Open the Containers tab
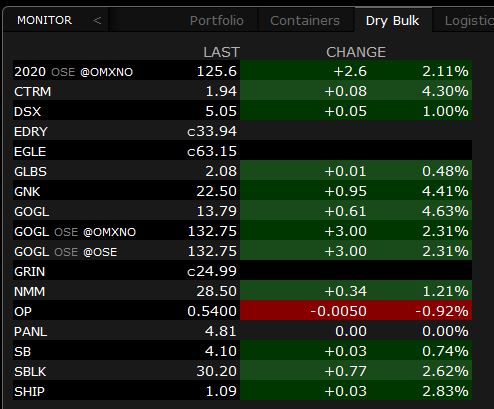The image size is (494, 409). [305, 21]
